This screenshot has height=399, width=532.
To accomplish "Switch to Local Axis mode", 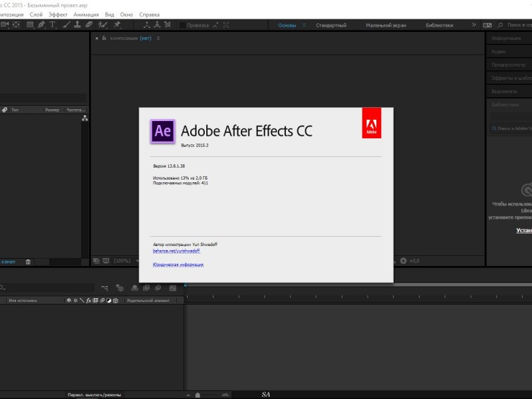I will pos(146,25).
